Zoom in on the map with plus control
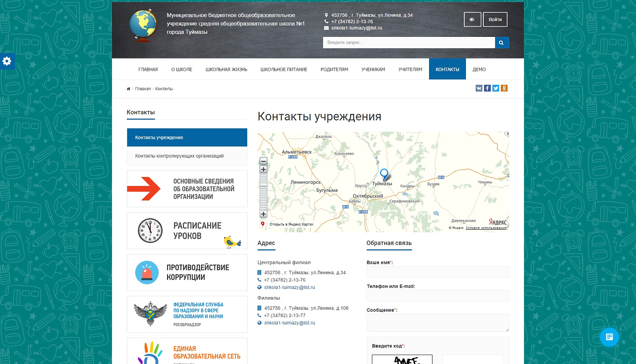636x364 pixels. click(x=263, y=169)
